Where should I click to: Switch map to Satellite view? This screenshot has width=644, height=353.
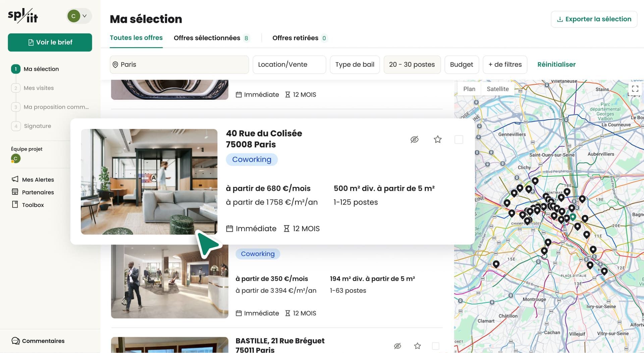pos(497,89)
